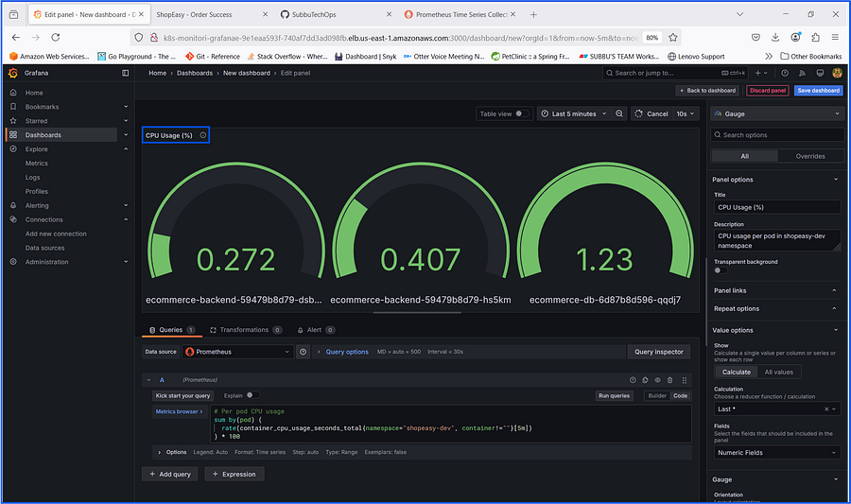Toggle kiosk mode monitor icon

click(820, 73)
